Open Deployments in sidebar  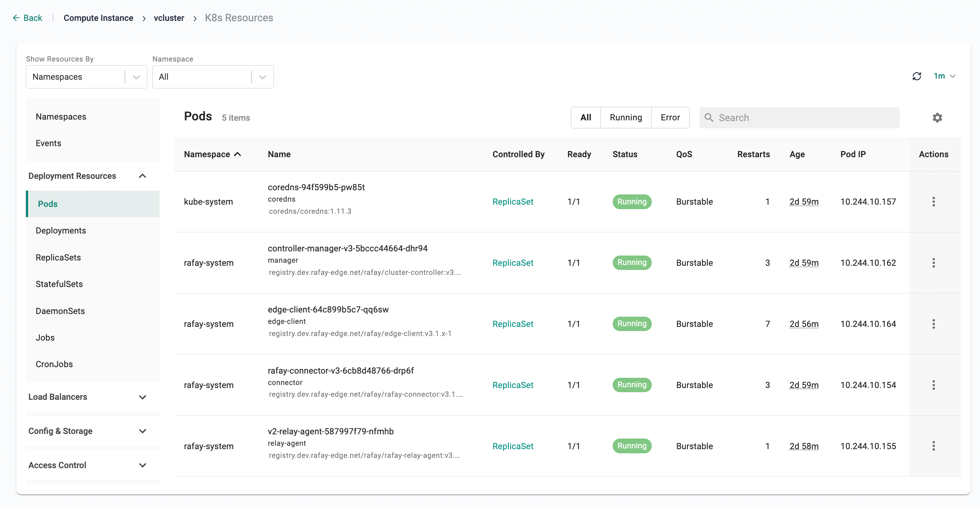(x=92, y=230)
